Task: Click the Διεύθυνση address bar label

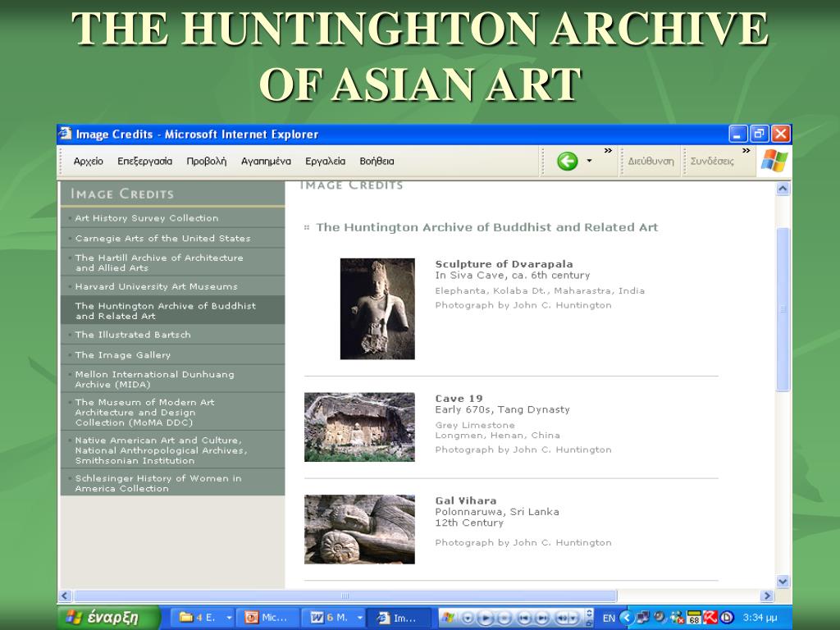Action: tap(651, 162)
